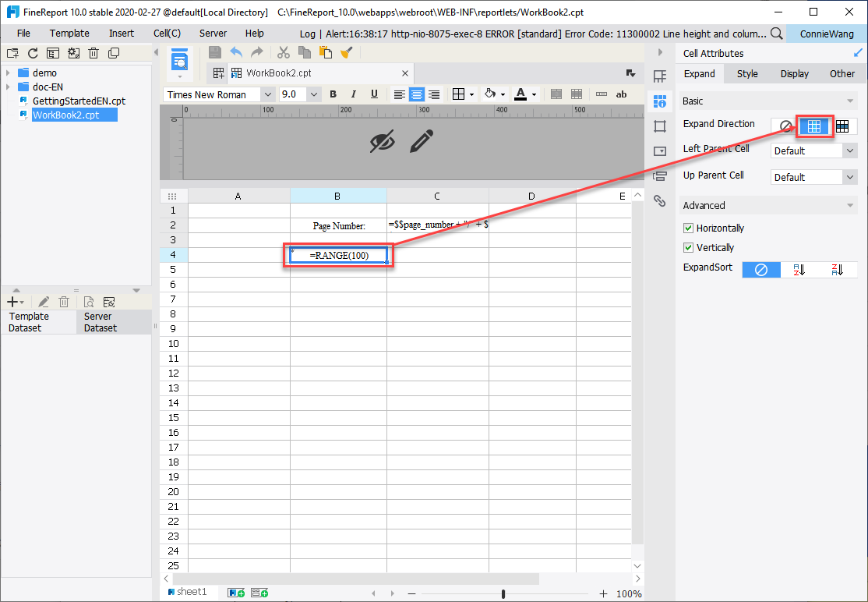Add a new dataset with plus icon
868x602 pixels.
[x=12, y=301]
